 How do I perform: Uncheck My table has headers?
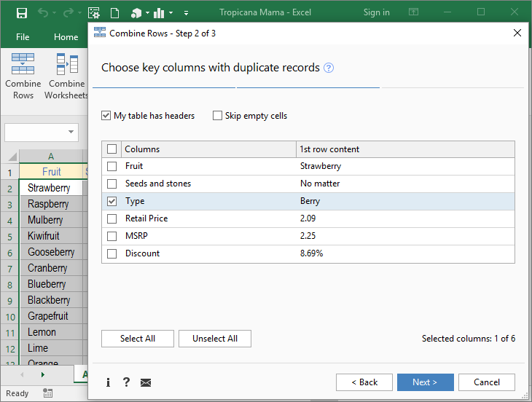coord(106,115)
